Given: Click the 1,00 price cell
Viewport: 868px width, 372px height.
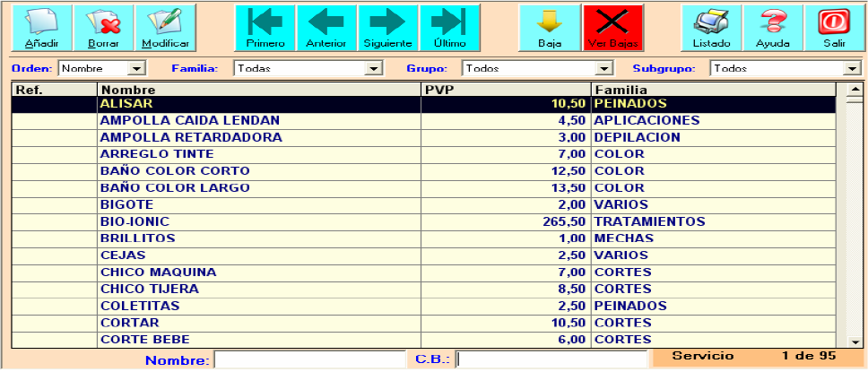Looking at the screenshot, I should [506, 238].
